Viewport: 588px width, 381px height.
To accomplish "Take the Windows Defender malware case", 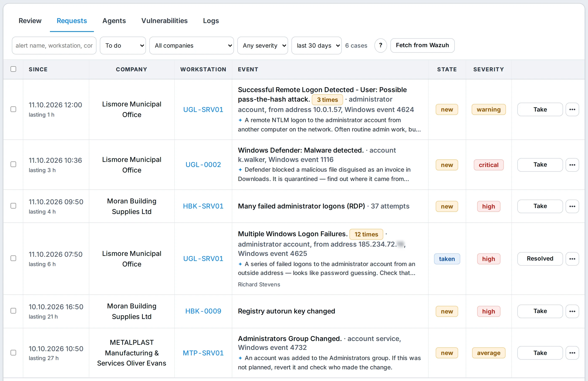I will 540,165.
